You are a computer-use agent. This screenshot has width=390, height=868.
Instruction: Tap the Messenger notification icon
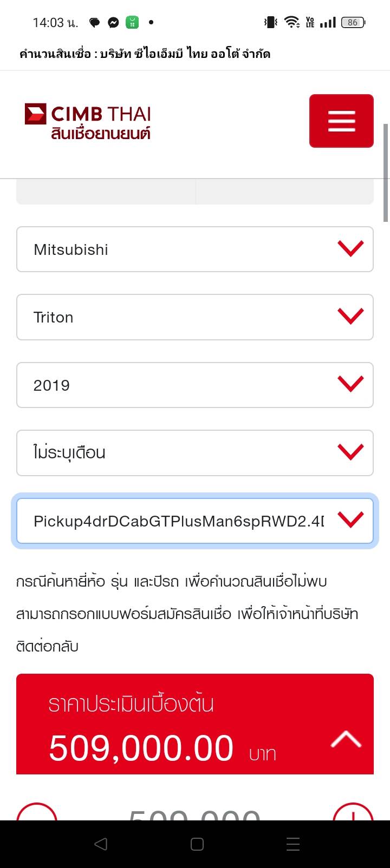pos(113,22)
